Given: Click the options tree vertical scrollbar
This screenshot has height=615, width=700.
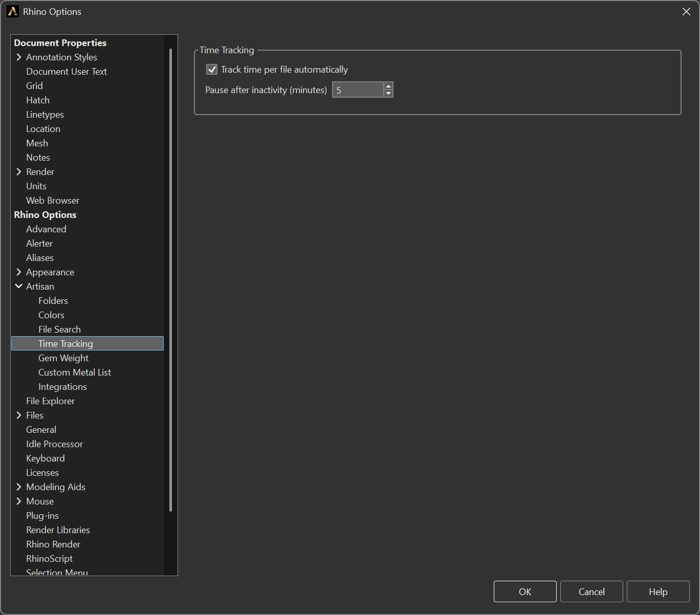Looking at the screenshot, I should click(x=170, y=280).
